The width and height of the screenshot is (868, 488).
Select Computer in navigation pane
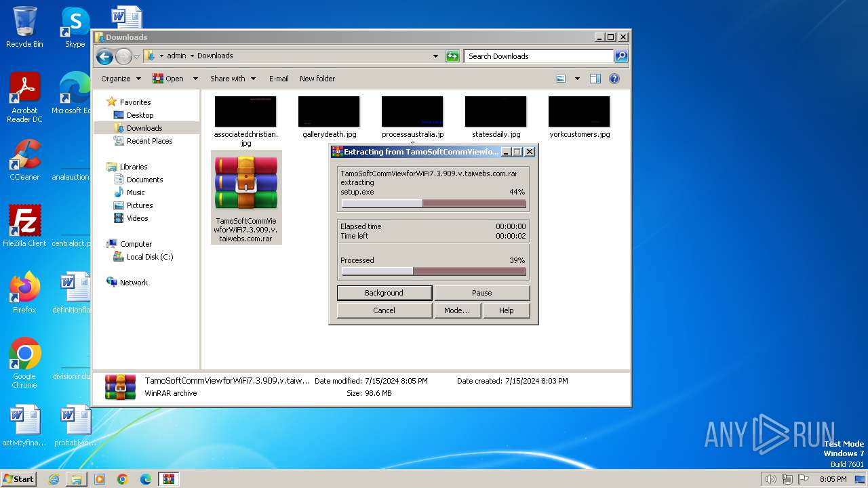point(136,244)
